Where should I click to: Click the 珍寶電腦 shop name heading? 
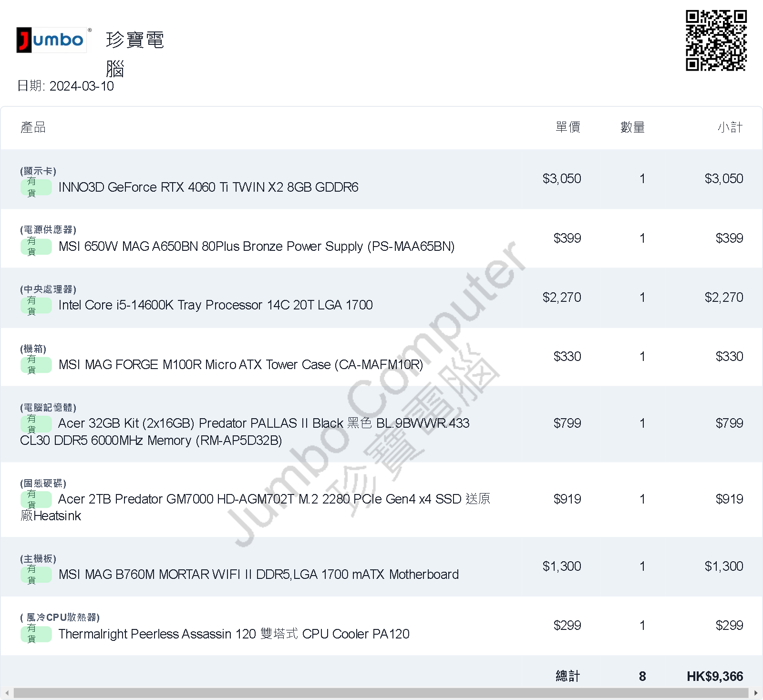[135, 54]
